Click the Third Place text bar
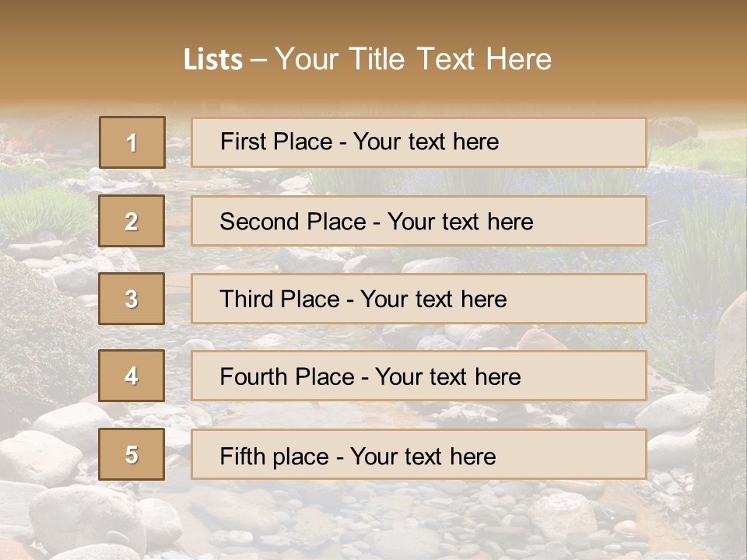Screen dimensions: 747x560 point(419,299)
